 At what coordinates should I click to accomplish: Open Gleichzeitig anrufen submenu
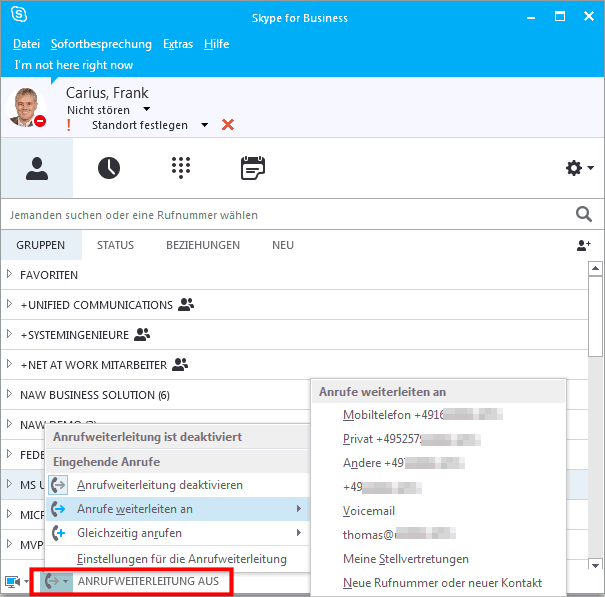[x=178, y=533]
